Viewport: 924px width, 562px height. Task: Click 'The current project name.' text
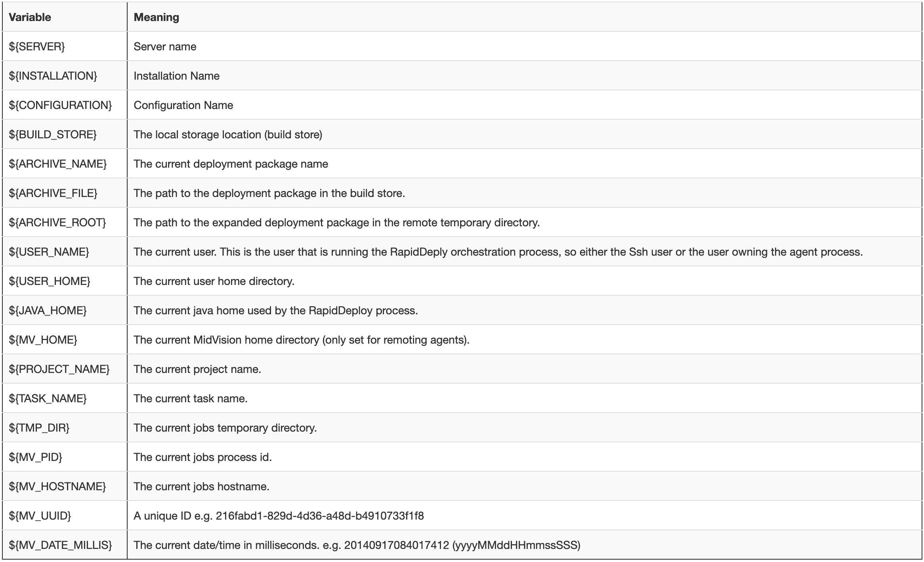(x=197, y=369)
